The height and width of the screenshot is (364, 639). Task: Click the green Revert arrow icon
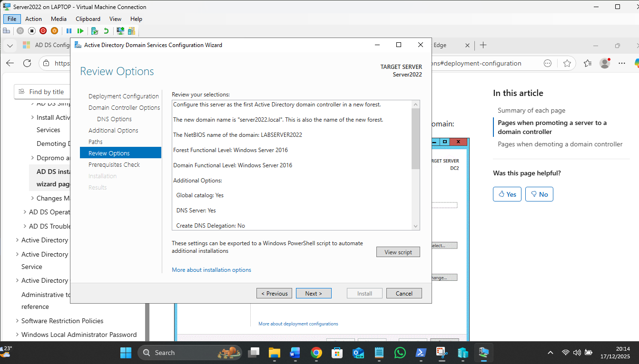tap(106, 31)
